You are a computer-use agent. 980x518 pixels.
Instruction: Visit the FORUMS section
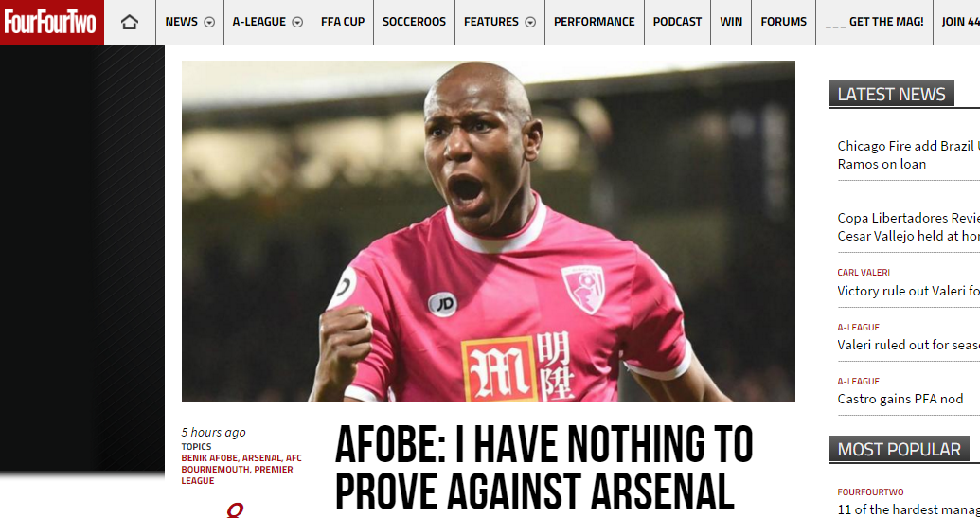784,22
